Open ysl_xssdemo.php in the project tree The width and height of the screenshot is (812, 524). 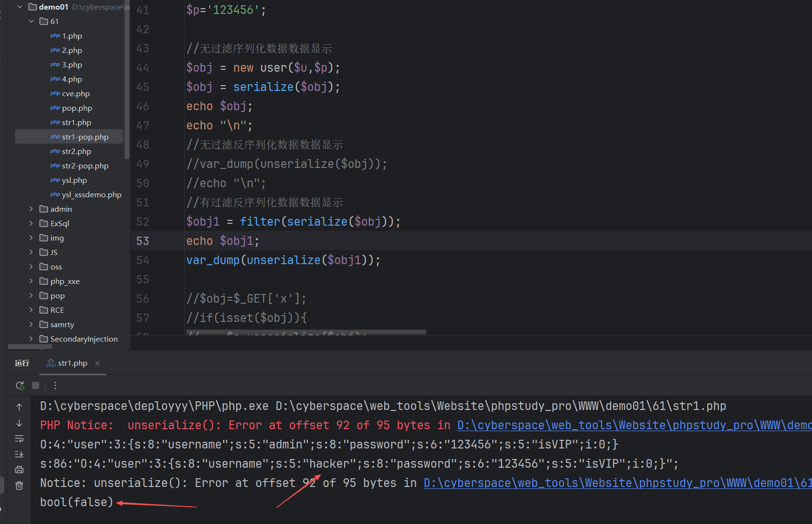point(91,194)
